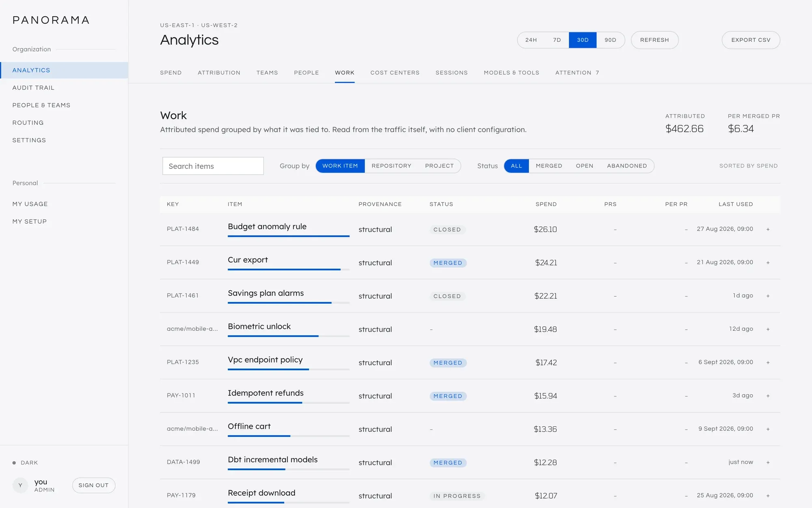This screenshot has height=508, width=812.
Task: Filter status to Abandoned
Action: coord(627,166)
